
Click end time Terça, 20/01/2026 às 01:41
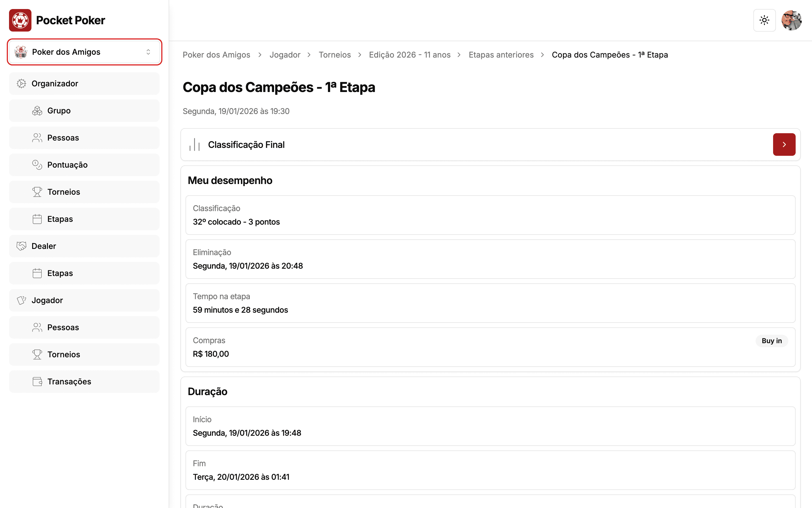pyautogui.click(x=241, y=477)
